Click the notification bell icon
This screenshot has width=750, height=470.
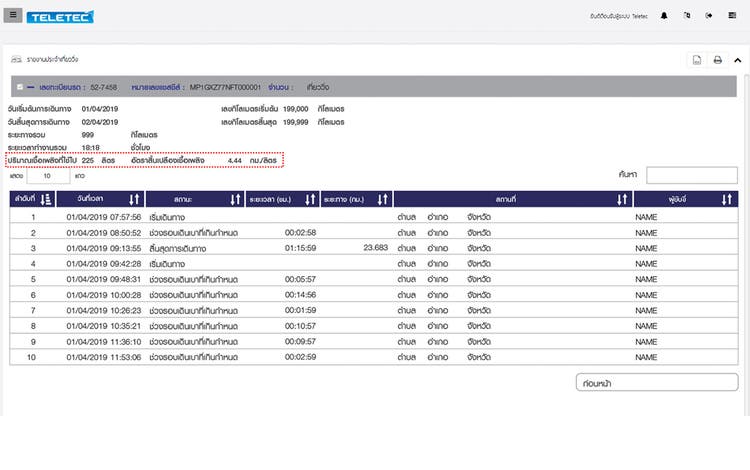[x=664, y=16]
